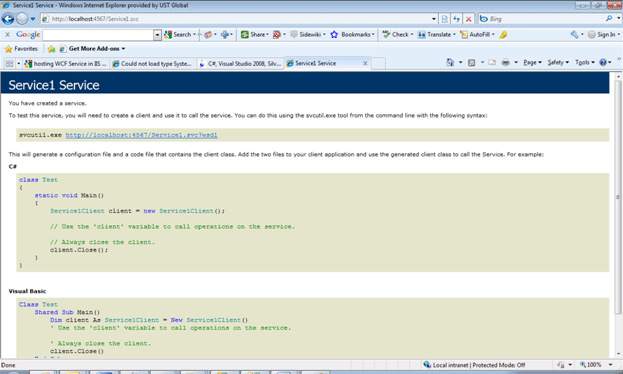Stop loading with the red X icon

(x=469, y=19)
